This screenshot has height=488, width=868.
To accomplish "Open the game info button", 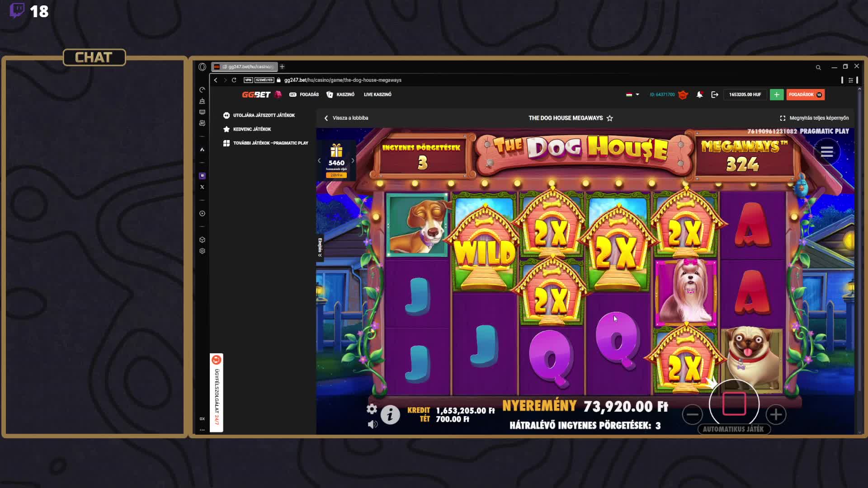I will [x=390, y=415].
